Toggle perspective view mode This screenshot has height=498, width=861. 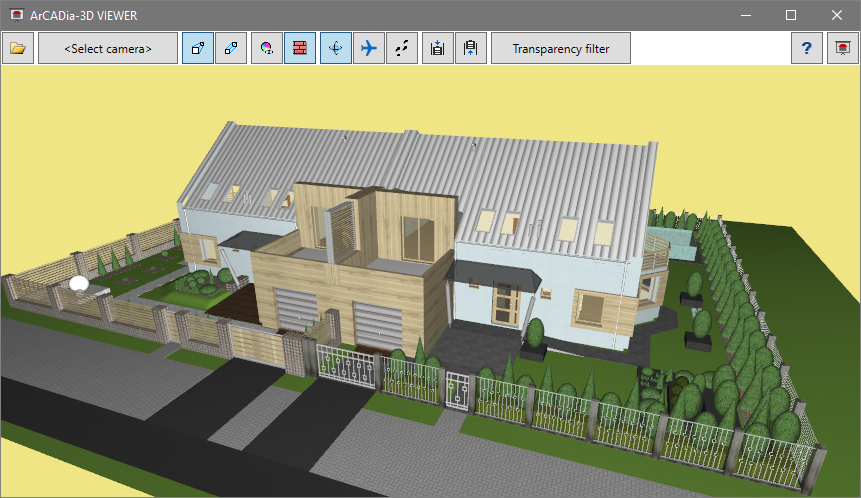point(198,48)
